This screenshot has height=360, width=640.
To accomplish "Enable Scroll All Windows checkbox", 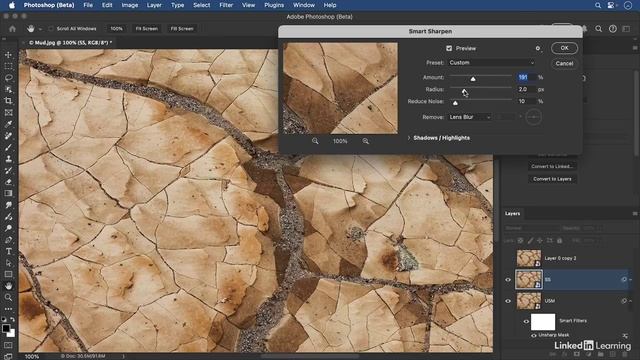I will point(51,29).
